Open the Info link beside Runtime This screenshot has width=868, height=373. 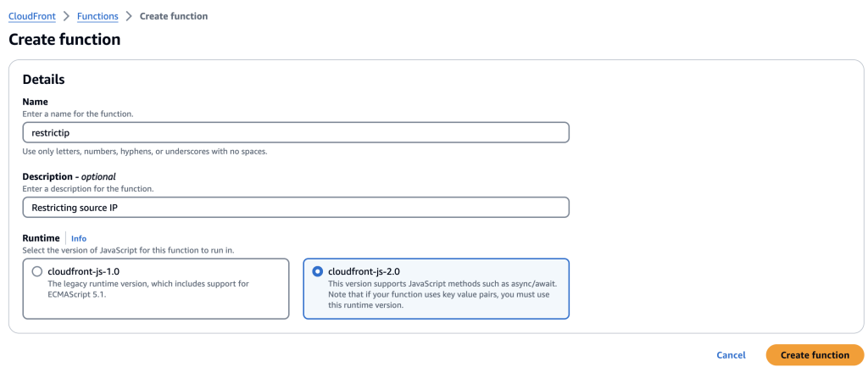(79, 239)
